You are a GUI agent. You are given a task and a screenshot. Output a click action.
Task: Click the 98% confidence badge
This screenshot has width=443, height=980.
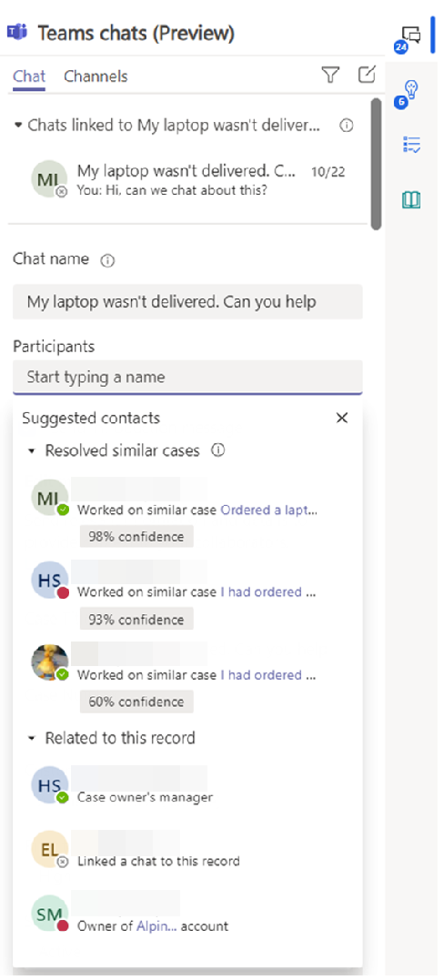pyautogui.click(x=136, y=537)
